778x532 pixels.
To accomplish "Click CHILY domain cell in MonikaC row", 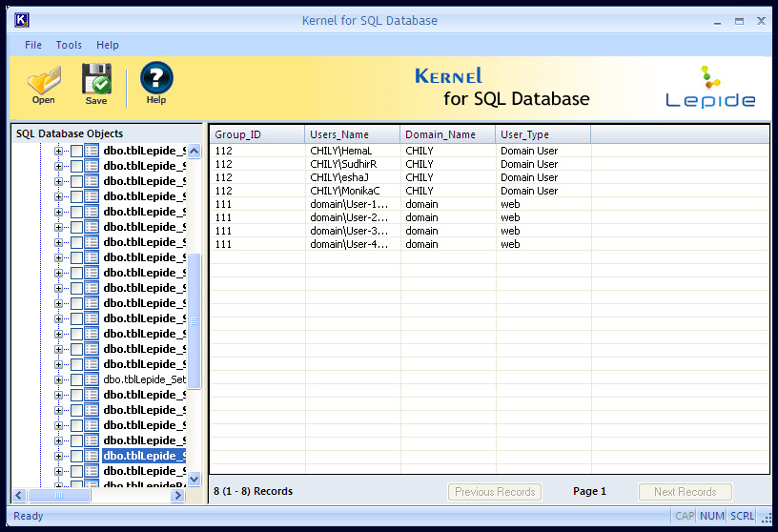I will (447, 191).
